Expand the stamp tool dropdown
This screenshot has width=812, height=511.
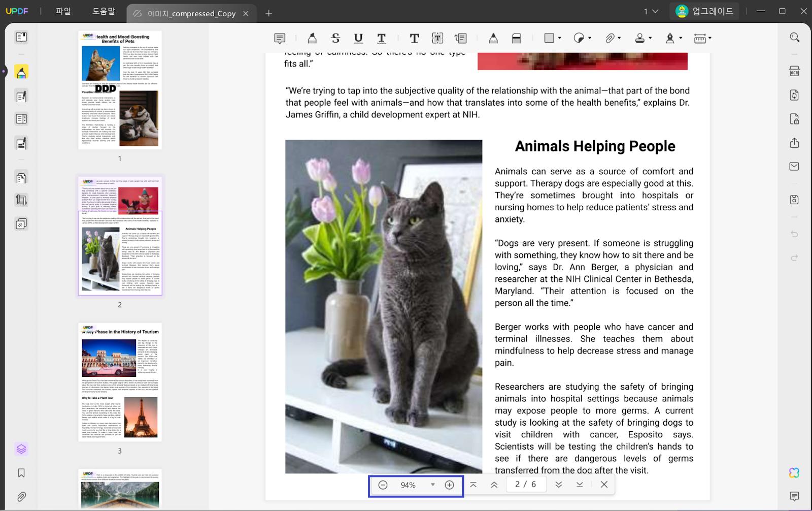click(650, 38)
